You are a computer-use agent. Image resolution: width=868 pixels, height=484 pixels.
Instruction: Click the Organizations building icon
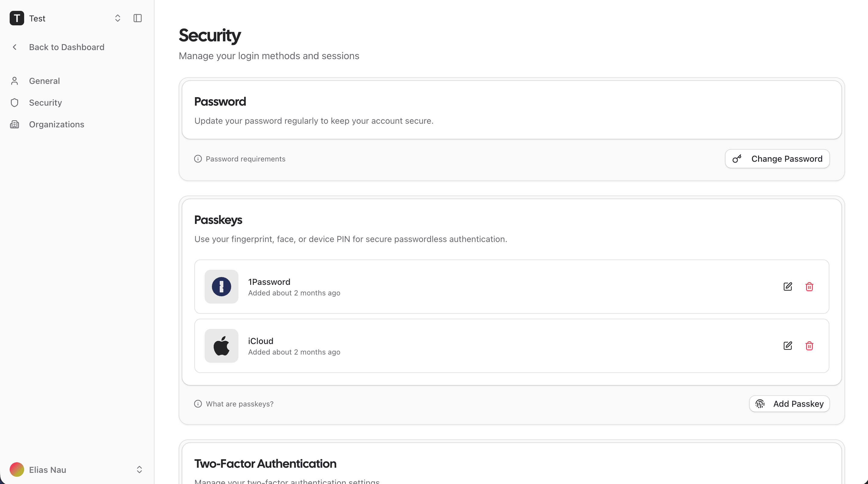[15, 124]
